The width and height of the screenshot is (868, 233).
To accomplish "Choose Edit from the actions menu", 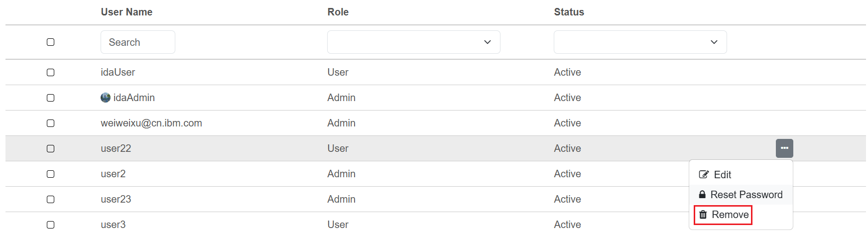I will [x=722, y=175].
